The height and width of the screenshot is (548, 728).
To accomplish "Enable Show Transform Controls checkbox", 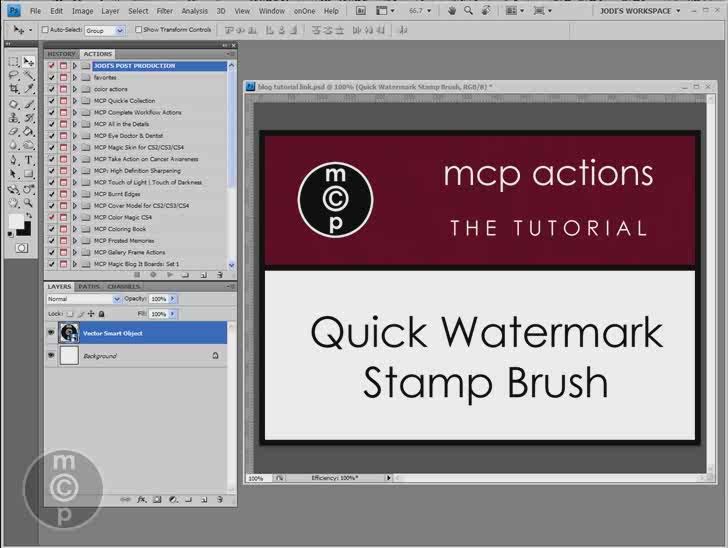I will coord(138,30).
